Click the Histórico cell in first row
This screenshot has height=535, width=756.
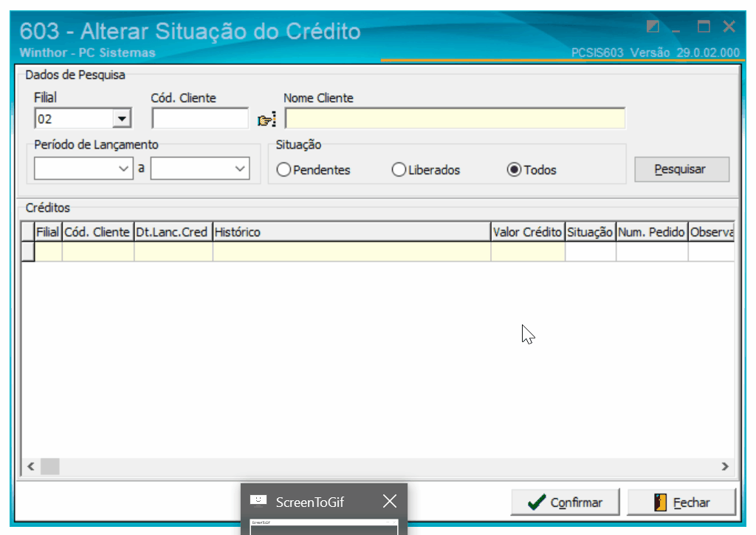(x=351, y=251)
